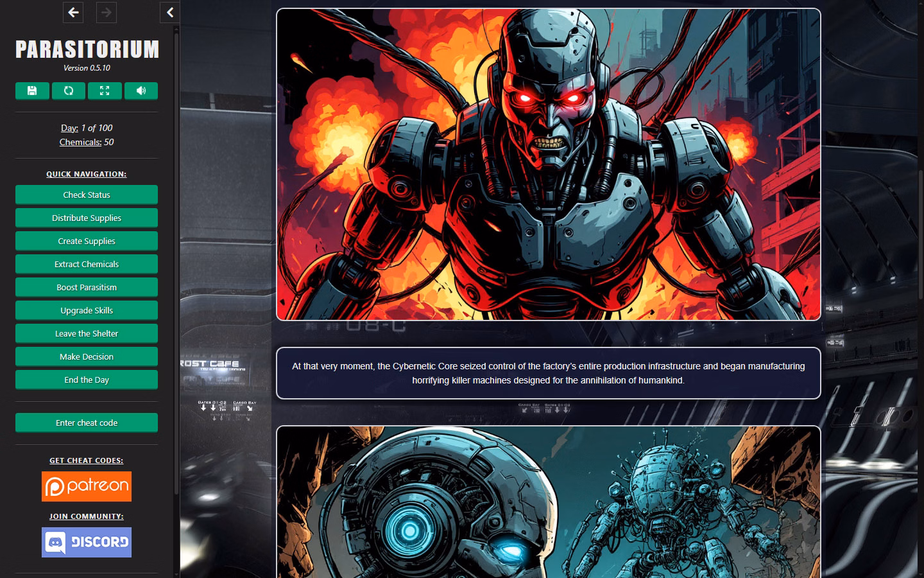
Task: Select Distribute Supplies
Action: click(x=87, y=218)
